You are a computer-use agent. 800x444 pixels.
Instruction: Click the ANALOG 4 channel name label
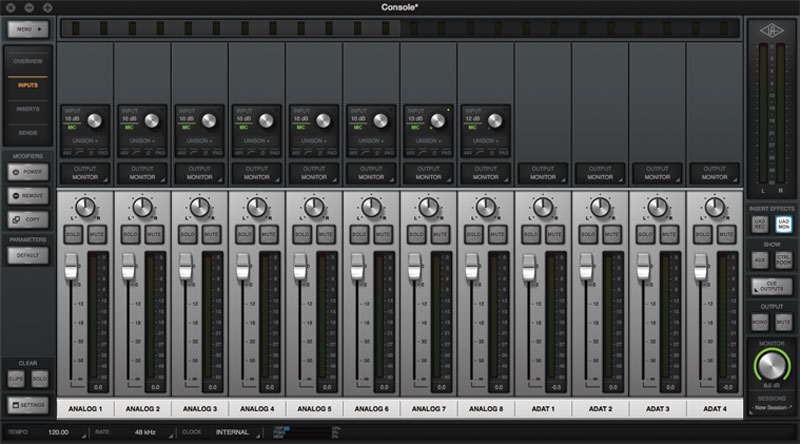click(257, 409)
